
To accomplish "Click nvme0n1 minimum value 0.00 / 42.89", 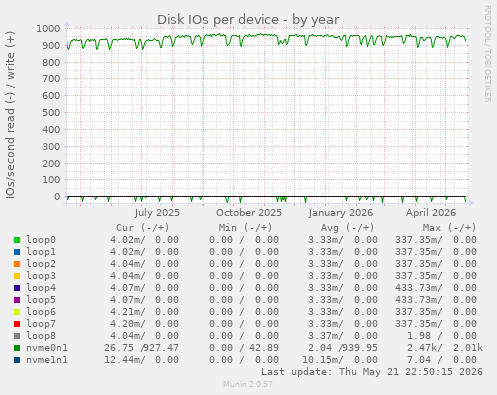I will point(244,348).
